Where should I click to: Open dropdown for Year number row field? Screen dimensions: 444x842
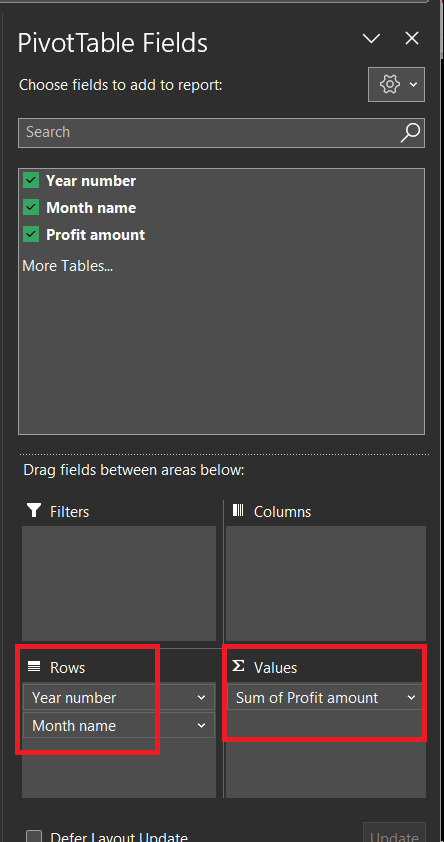point(201,698)
